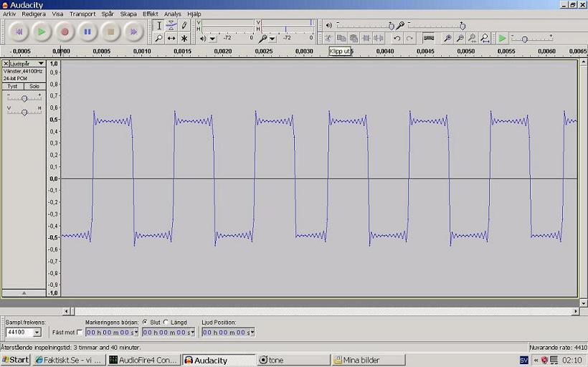Screen dimensions: 588x367
Task: Select the Envelope tool
Action: 171,26
